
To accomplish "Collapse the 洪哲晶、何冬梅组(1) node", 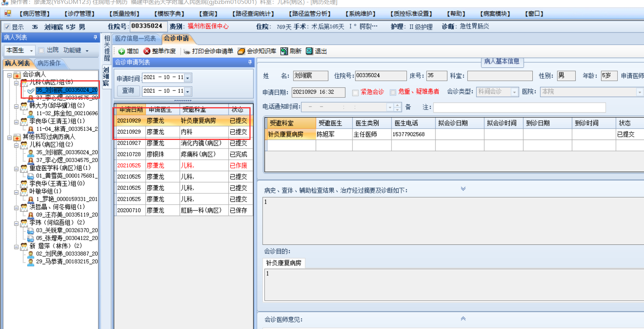I will pos(16,207).
